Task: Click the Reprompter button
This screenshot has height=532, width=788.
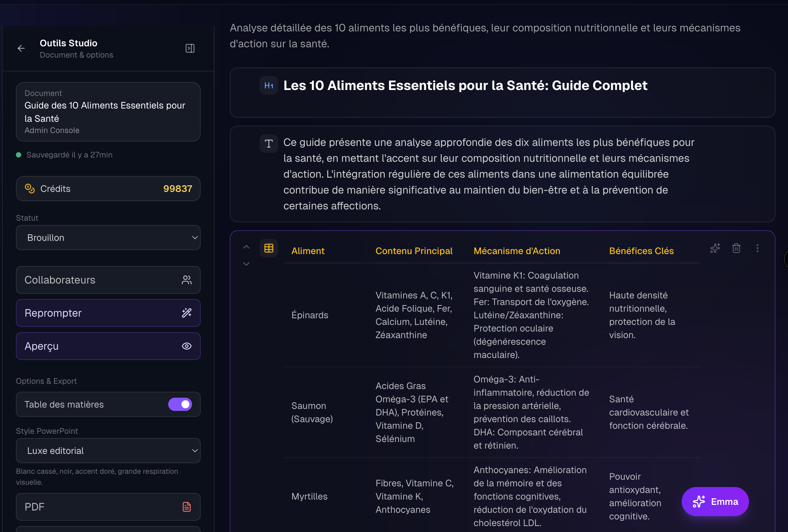Action: pos(108,313)
